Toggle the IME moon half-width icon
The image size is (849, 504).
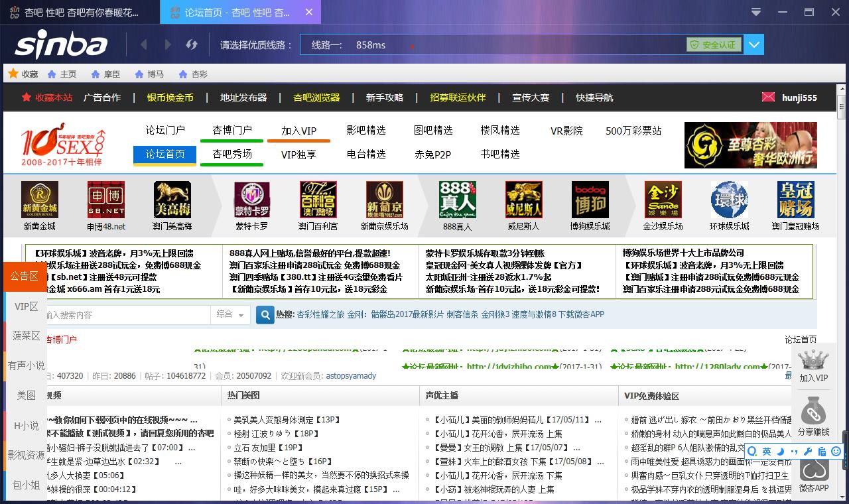click(x=780, y=452)
